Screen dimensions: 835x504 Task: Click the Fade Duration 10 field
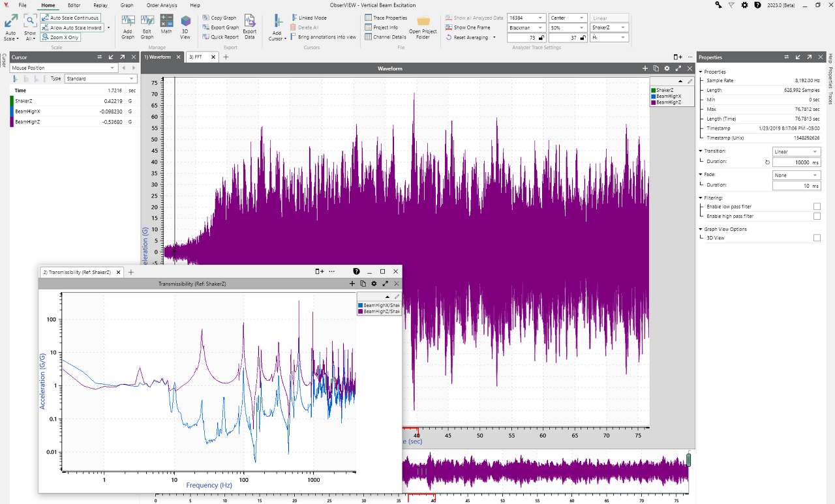pyautogui.click(x=796, y=186)
